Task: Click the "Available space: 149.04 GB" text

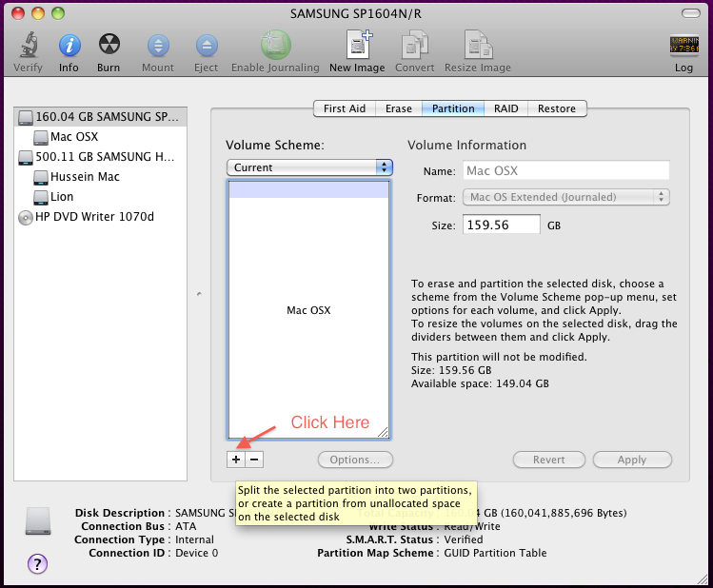Action: pos(480,383)
